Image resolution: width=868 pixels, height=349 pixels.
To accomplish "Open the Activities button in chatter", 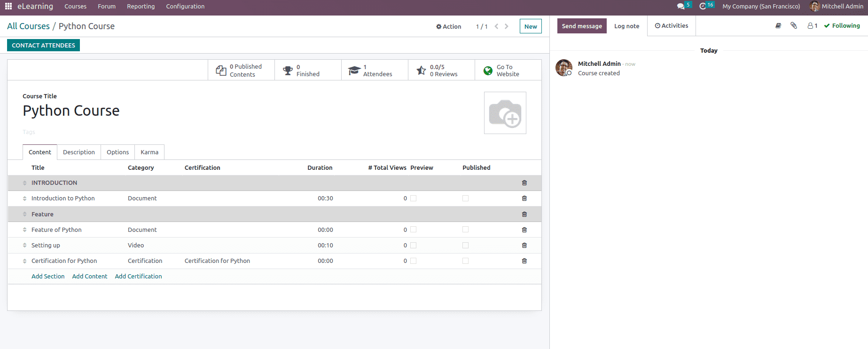I will pyautogui.click(x=672, y=26).
